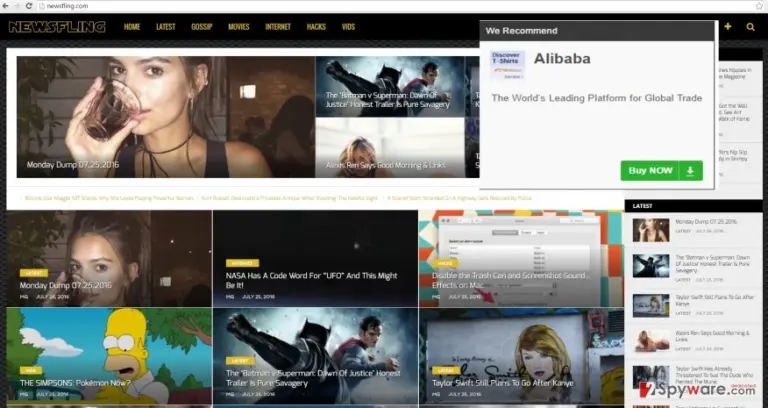Click the browser back arrow
The height and width of the screenshot is (408, 768).
[5, 6]
